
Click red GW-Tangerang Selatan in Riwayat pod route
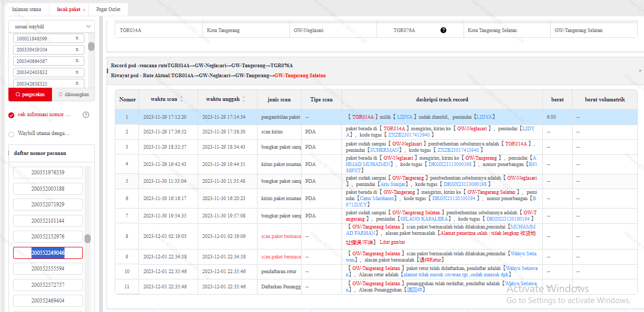300,76
